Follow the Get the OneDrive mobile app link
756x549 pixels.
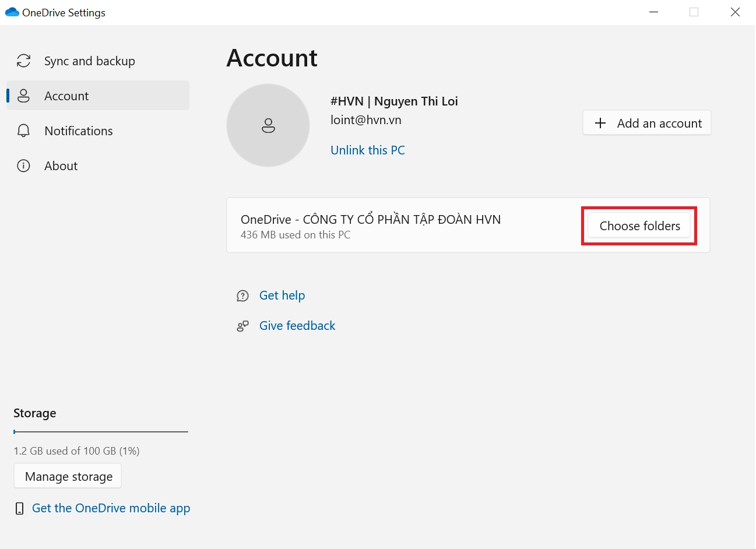point(111,508)
